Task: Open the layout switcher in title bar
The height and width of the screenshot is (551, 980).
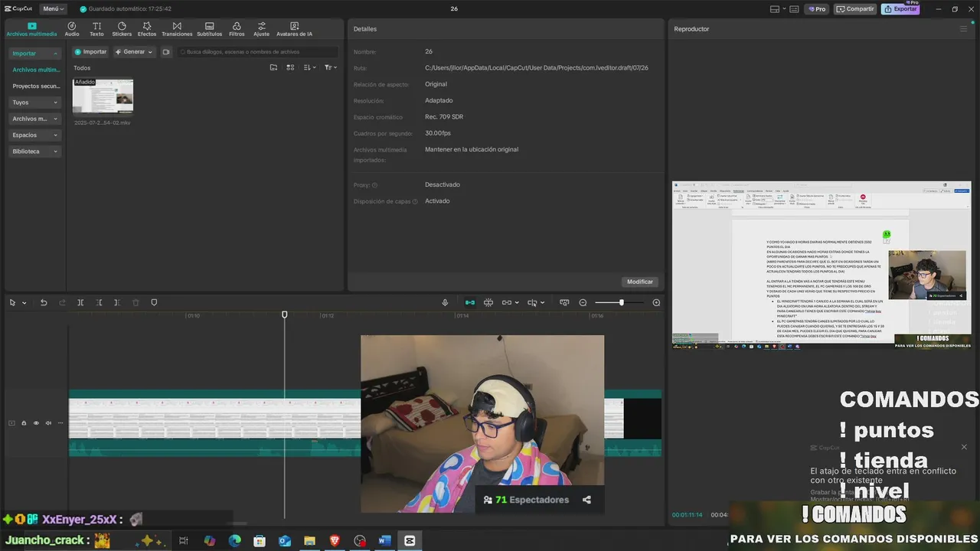Action: click(777, 9)
